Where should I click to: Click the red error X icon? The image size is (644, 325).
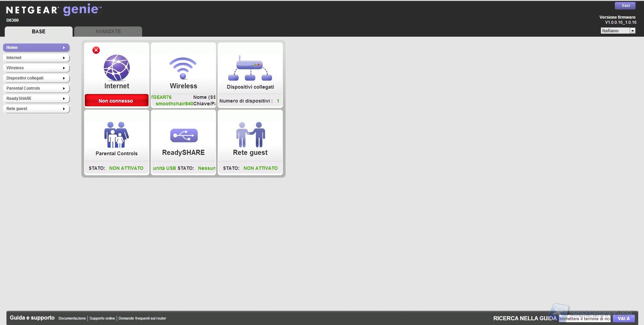(x=96, y=50)
